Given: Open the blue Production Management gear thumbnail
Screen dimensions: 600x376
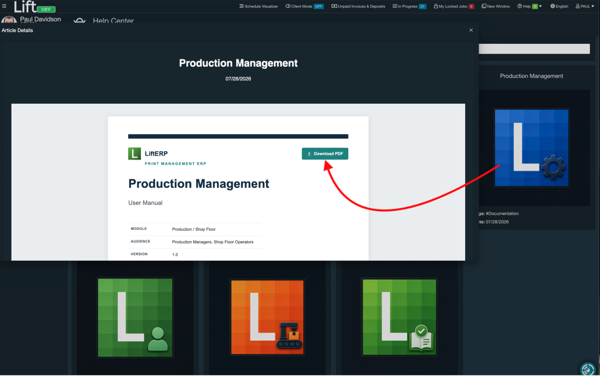Looking at the screenshot, I should (x=532, y=148).
